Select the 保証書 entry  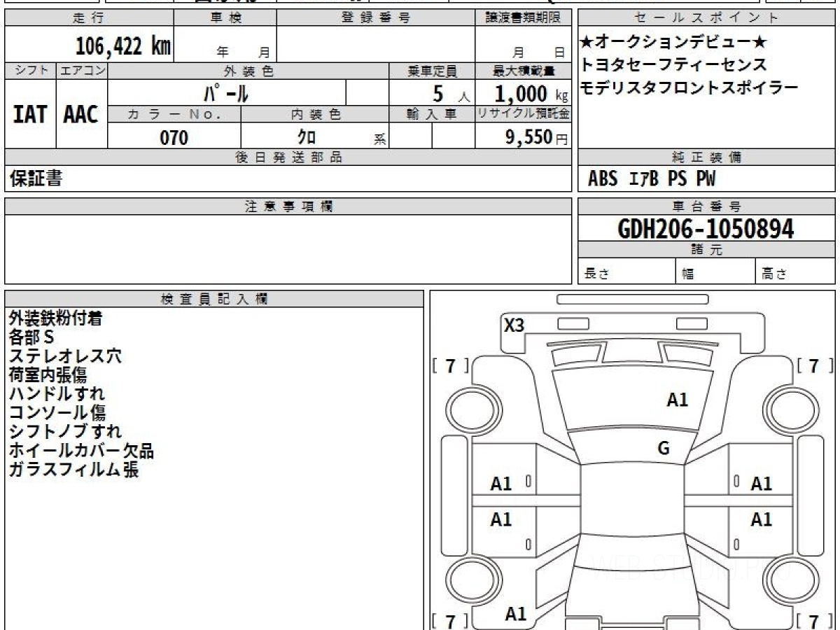tap(36, 179)
